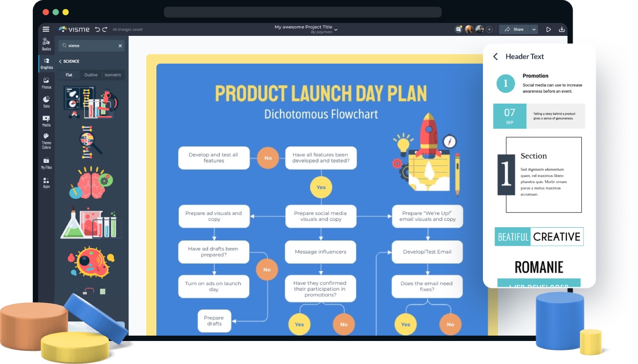Clear the search field with the X

click(x=120, y=46)
